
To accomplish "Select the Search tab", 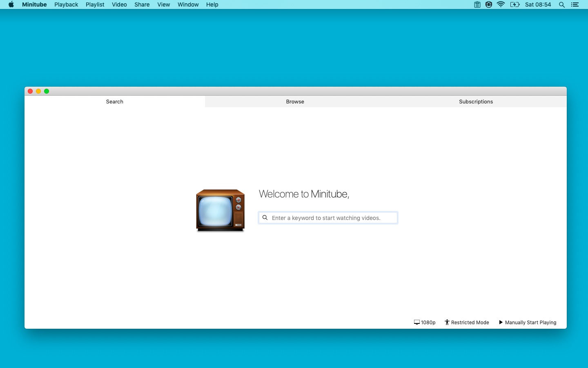I will (x=115, y=101).
